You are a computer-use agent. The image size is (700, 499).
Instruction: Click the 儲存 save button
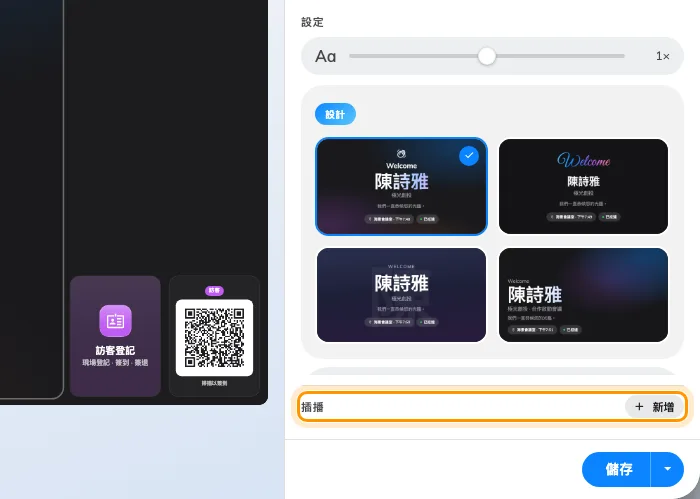point(617,469)
